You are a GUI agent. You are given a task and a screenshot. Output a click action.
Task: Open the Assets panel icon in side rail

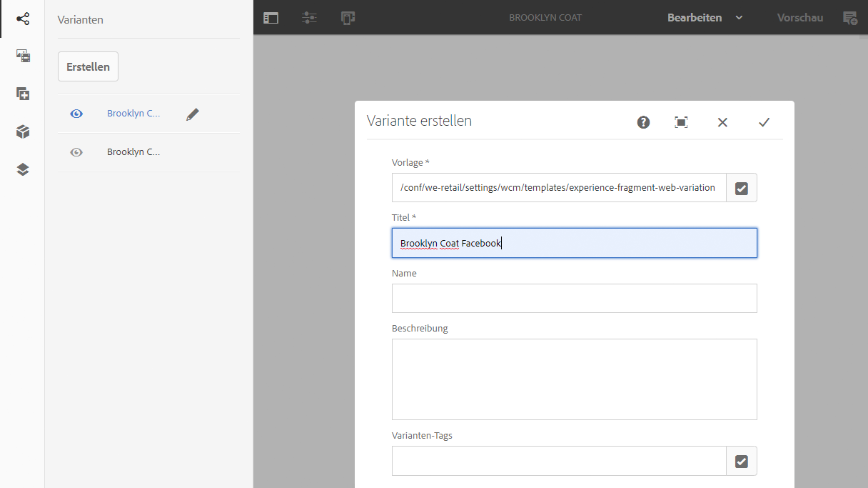click(x=23, y=56)
